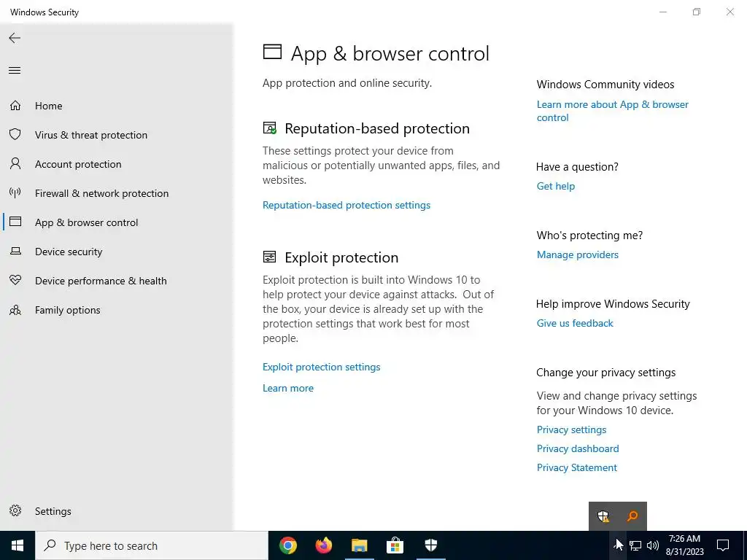The image size is (747, 560).
Task: Go to Family options
Action: (x=68, y=310)
